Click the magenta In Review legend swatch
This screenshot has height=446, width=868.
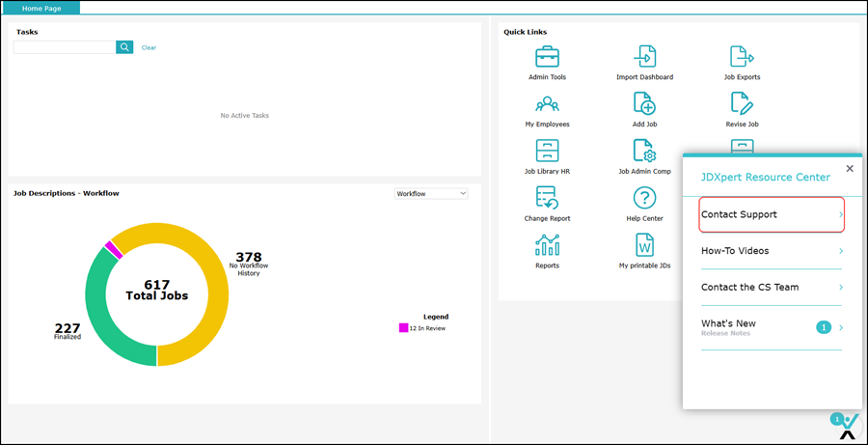coord(403,328)
